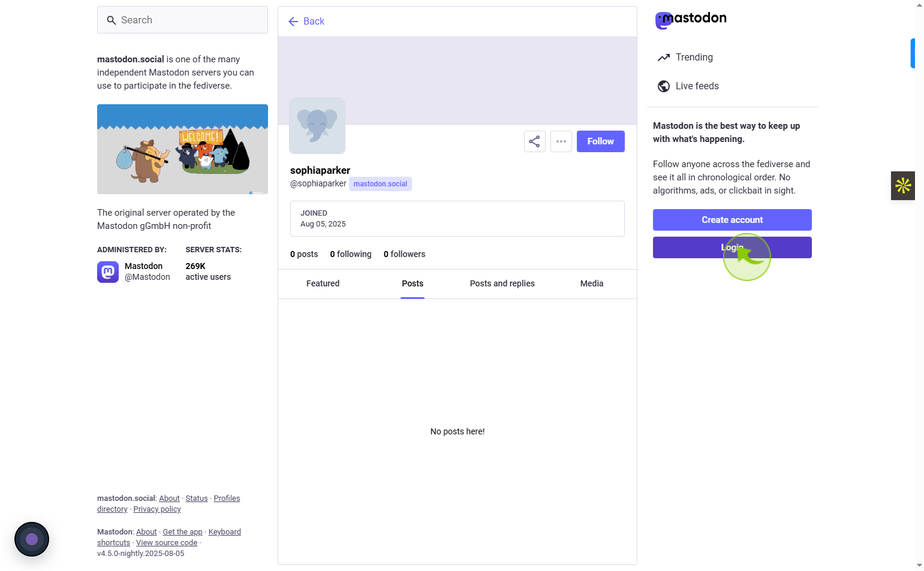Click the Live feeds globe icon
This screenshot has width=924, height=571.
pos(663,86)
